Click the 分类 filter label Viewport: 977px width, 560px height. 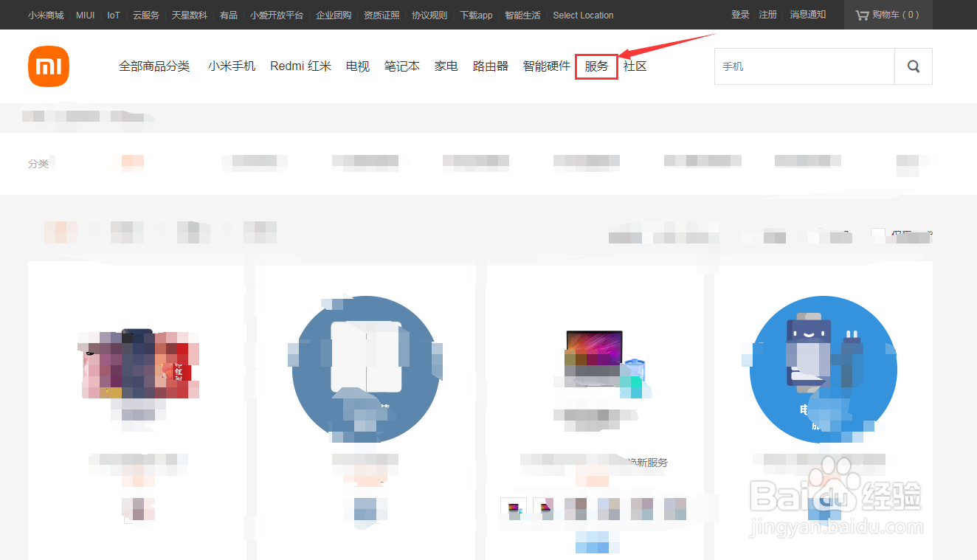[38, 164]
